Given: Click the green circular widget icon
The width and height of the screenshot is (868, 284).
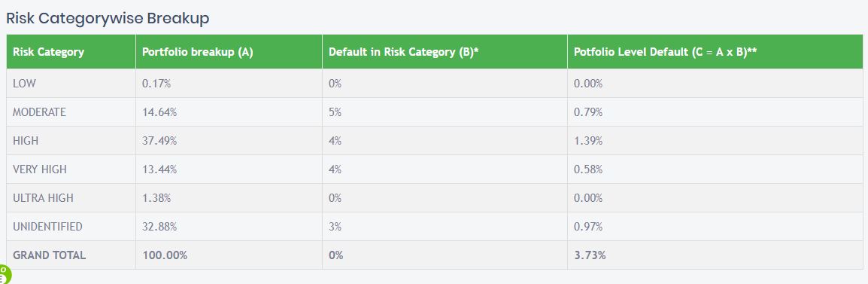Looking at the screenshot, I should (x=4, y=274).
